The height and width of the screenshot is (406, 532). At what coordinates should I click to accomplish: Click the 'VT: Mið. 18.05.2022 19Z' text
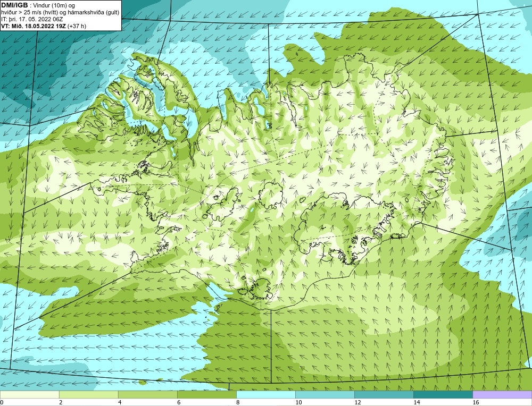tap(34, 26)
